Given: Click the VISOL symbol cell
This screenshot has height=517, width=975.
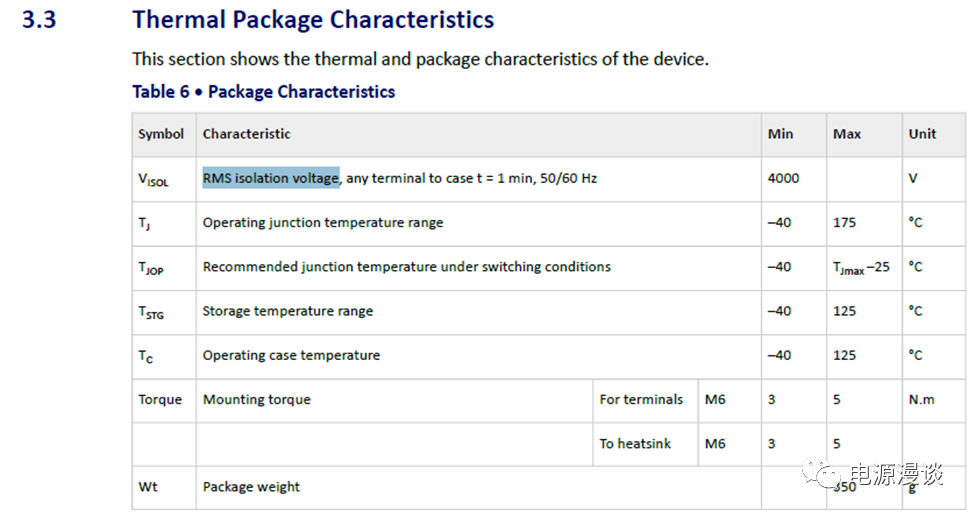Looking at the screenshot, I should click(x=153, y=179).
